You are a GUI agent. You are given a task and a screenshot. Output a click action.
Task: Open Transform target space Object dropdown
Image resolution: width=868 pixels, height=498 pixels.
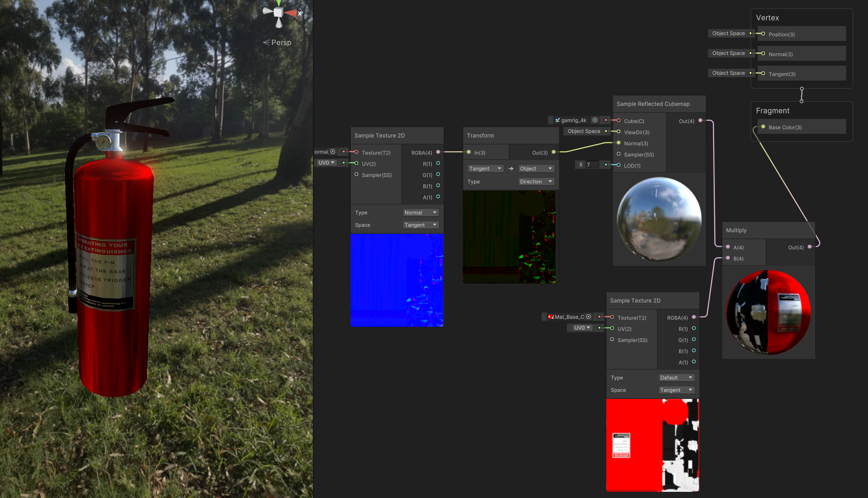pyautogui.click(x=536, y=169)
